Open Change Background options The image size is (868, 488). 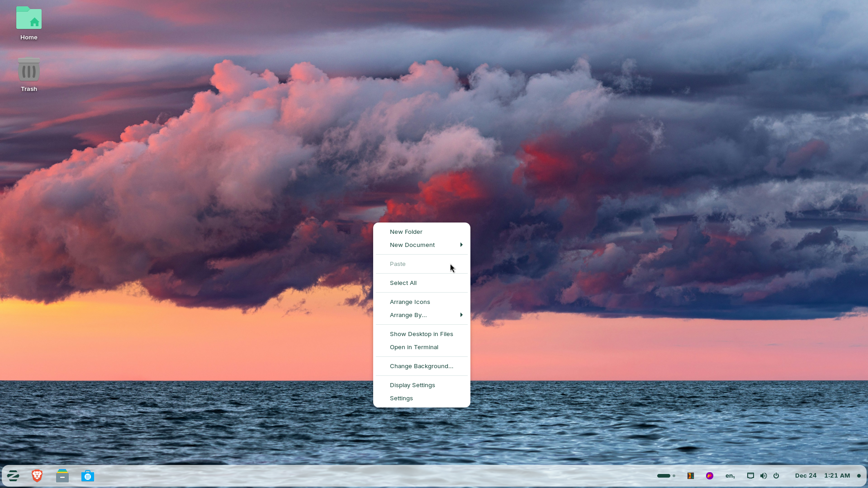[421, 366]
